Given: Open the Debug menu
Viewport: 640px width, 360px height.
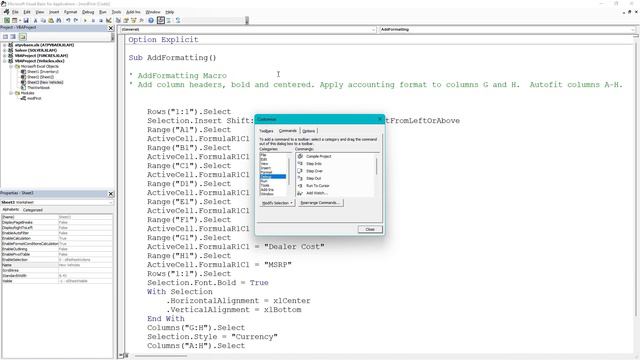Looking at the screenshot, I should [x=88, y=12].
